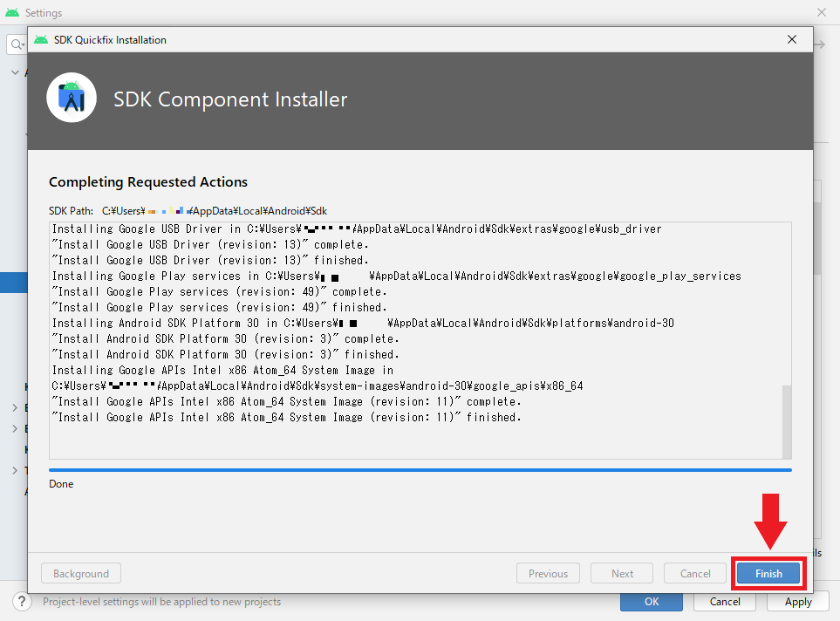This screenshot has width=840, height=621.
Task: Click the disabled Cancel button in installer
Action: (695, 573)
